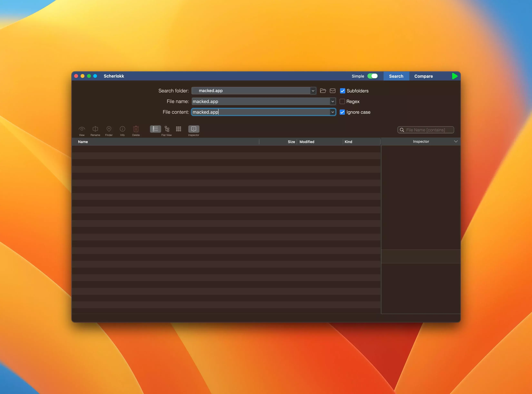Viewport: 532px width, 394px height.
Task: Start search with green play button
Action: [454, 76]
